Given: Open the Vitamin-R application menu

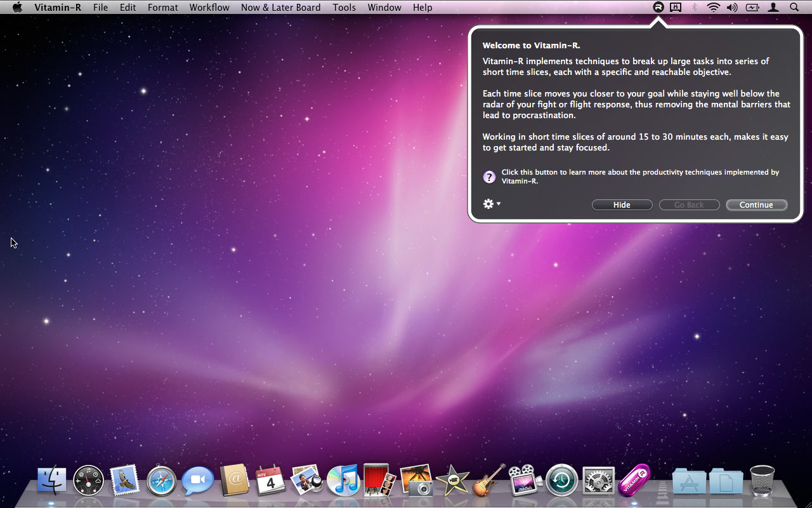Looking at the screenshot, I should 58,8.
